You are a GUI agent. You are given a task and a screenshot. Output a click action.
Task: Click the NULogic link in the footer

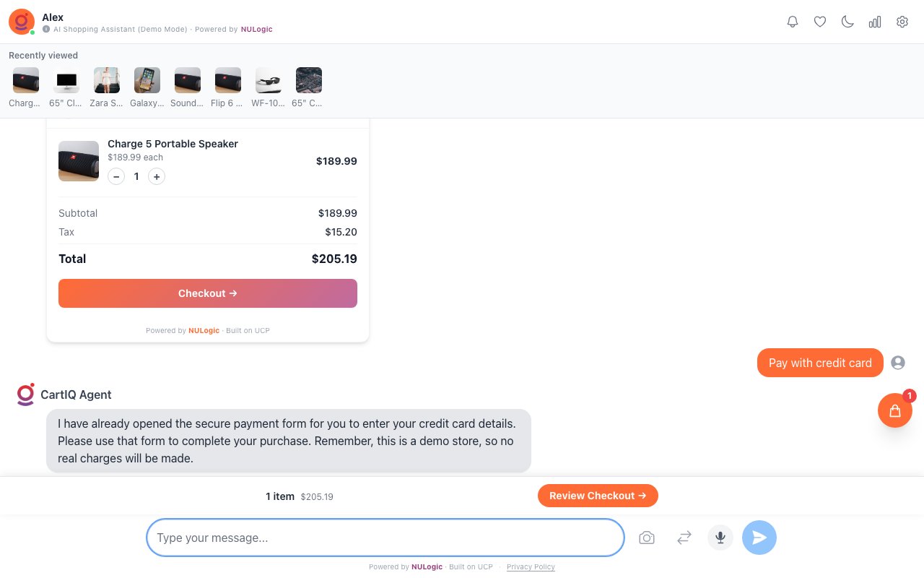point(427,566)
